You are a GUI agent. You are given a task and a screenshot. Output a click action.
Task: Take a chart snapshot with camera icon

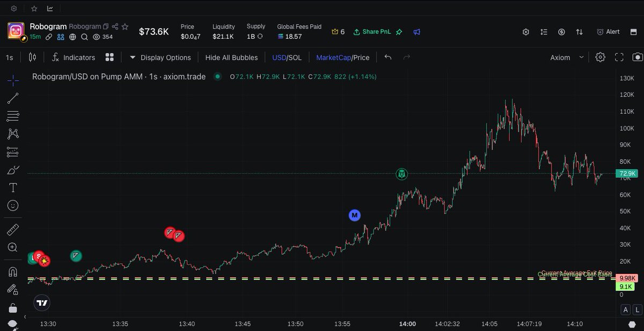tap(638, 57)
